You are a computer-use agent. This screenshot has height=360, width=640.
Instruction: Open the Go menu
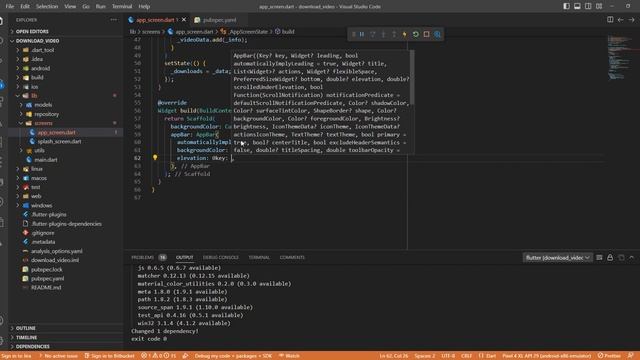pyautogui.click(x=86, y=6)
